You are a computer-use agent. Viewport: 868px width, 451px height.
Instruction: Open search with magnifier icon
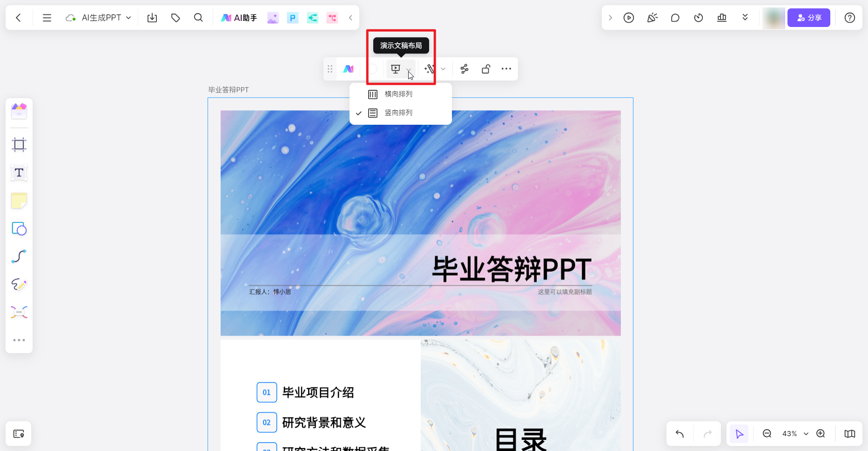(198, 18)
